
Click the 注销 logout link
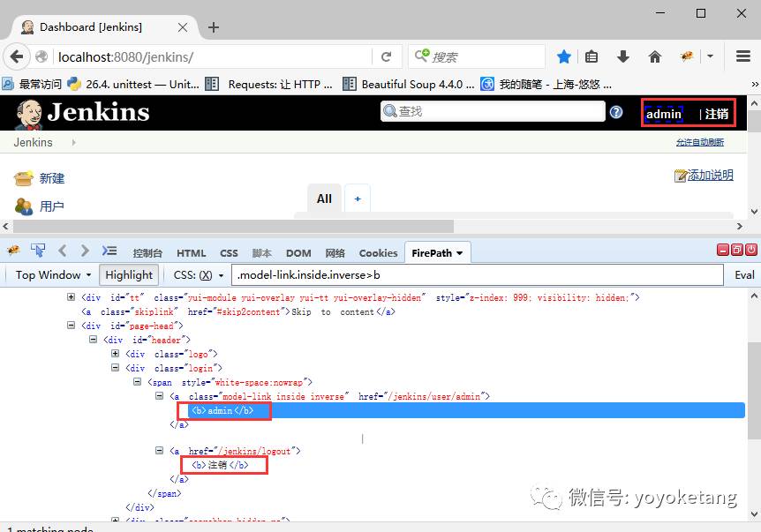pos(716,114)
